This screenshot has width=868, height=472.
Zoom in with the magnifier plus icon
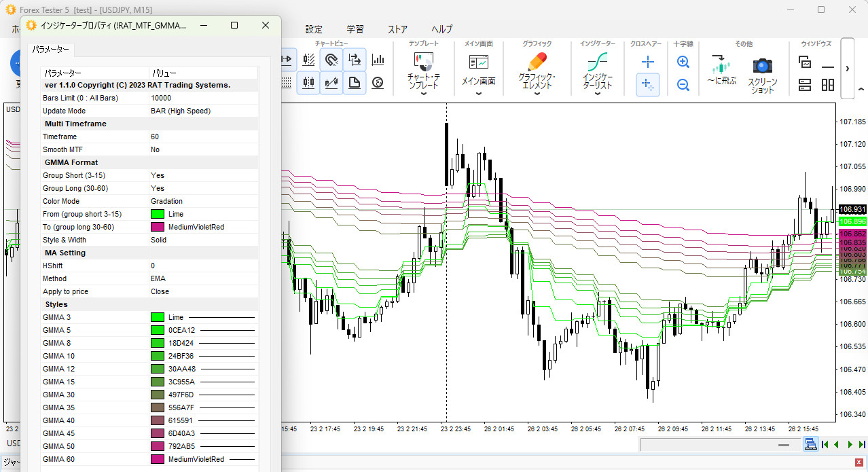coord(683,62)
